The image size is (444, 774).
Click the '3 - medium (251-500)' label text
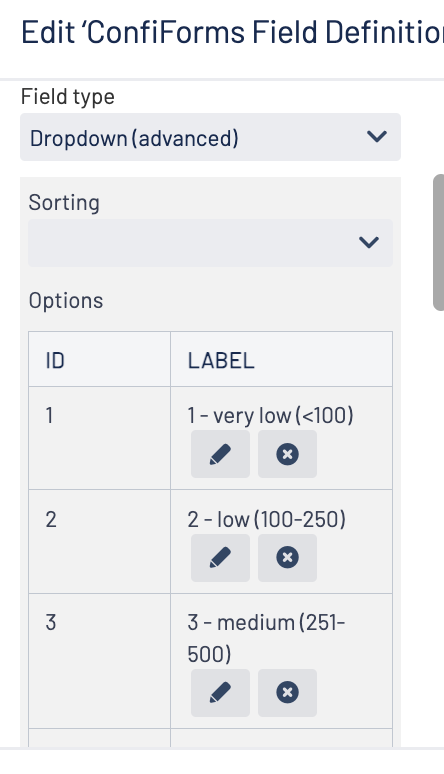266,638
